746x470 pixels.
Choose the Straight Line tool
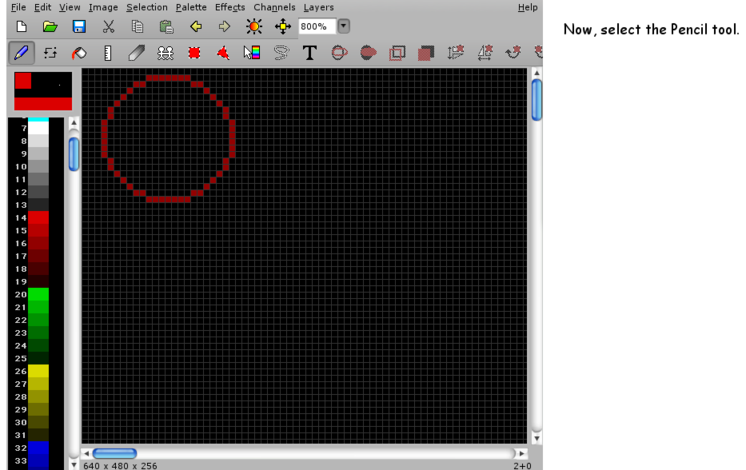click(107, 52)
